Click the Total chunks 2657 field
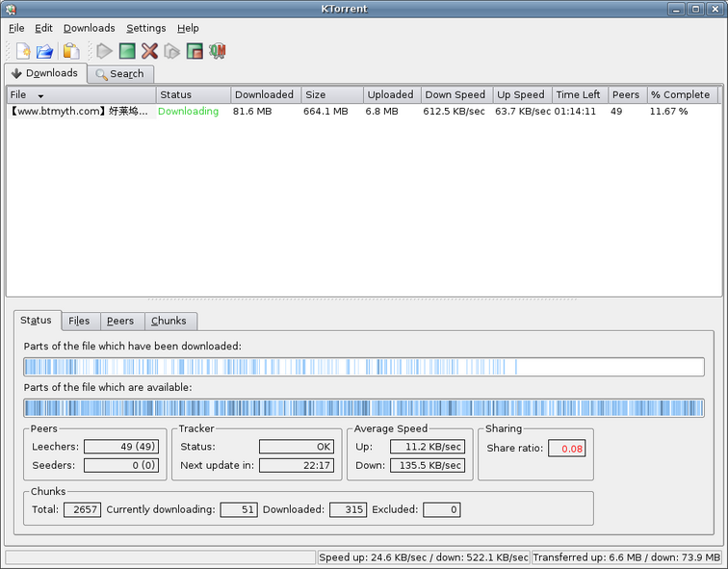This screenshot has width=728, height=569. click(82, 509)
